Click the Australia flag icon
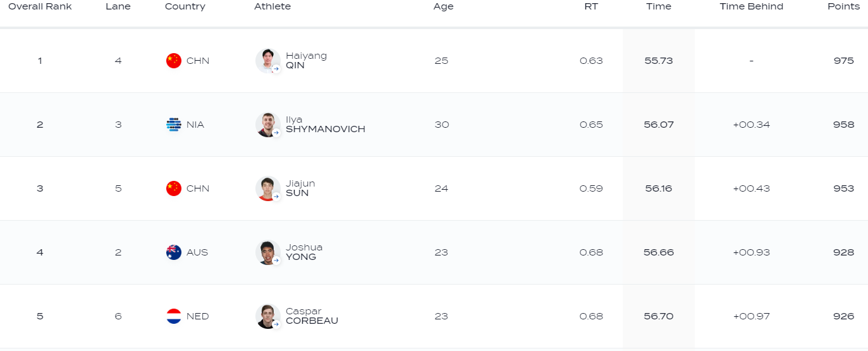The width and height of the screenshot is (868, 351). (173, 252)
